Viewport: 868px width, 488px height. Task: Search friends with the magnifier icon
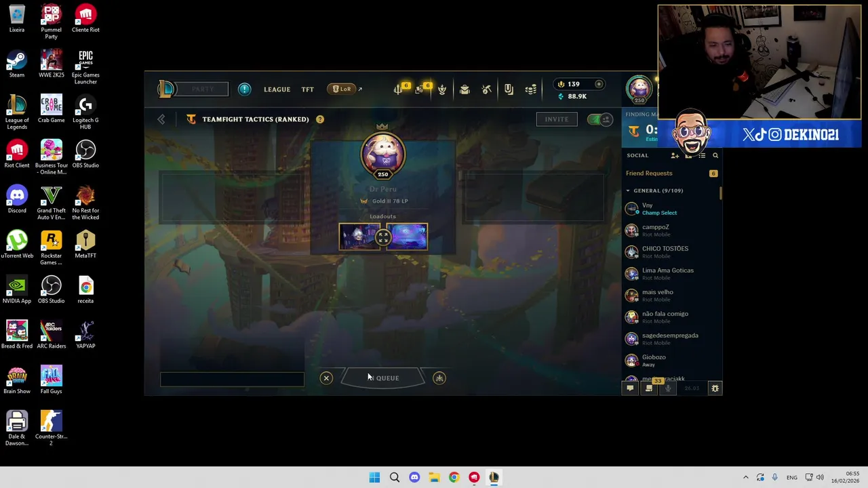(715, 155)
